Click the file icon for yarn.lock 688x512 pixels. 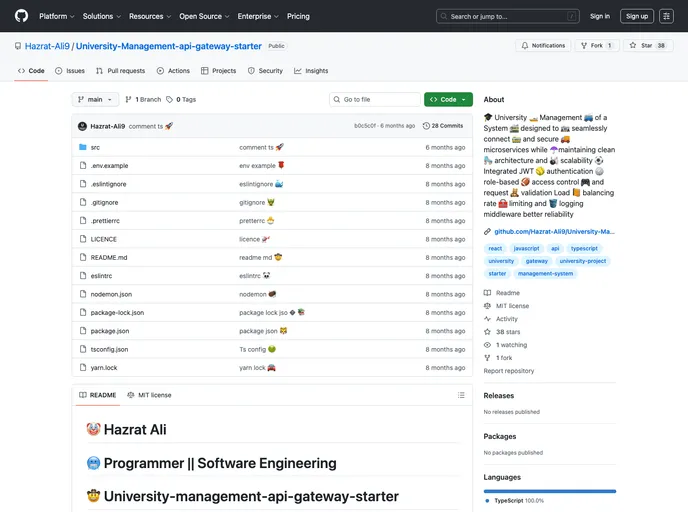tap(82, 368)
